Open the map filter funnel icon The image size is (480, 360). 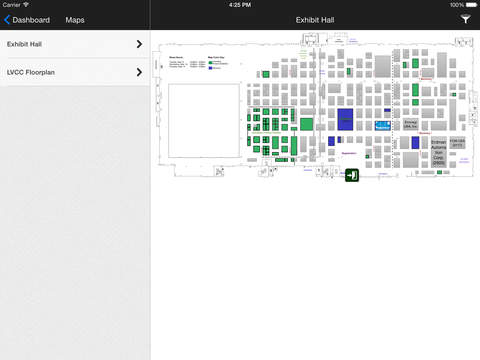466,19
